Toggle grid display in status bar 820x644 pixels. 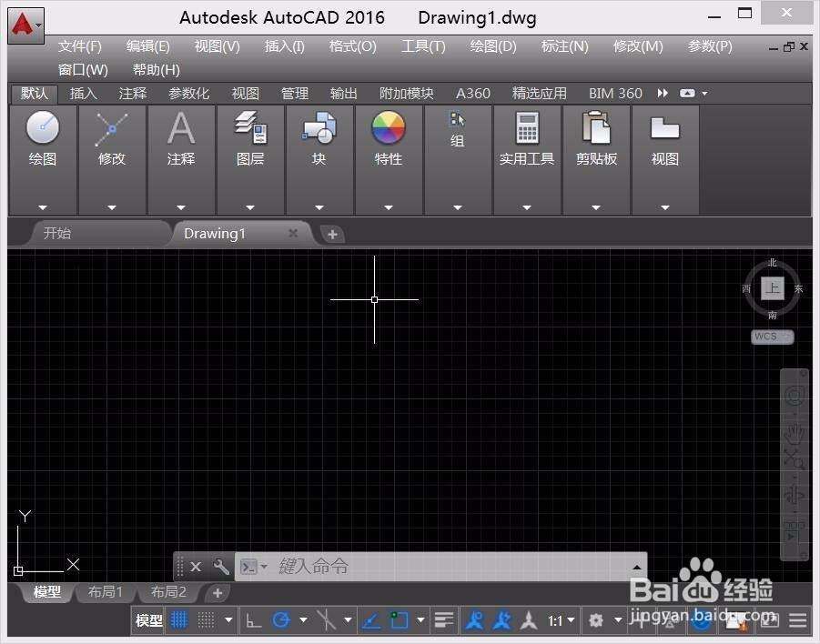pyautogui.click(x=179, y=620)
